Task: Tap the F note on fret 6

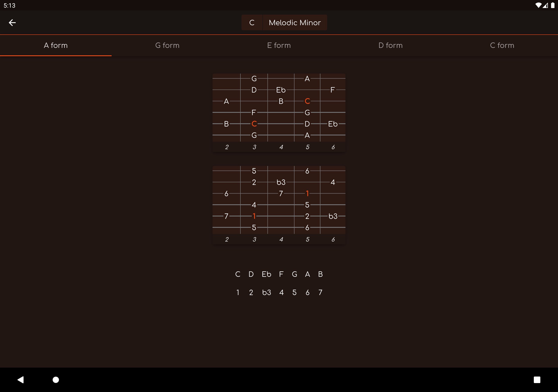Action: tap(332, 90)
